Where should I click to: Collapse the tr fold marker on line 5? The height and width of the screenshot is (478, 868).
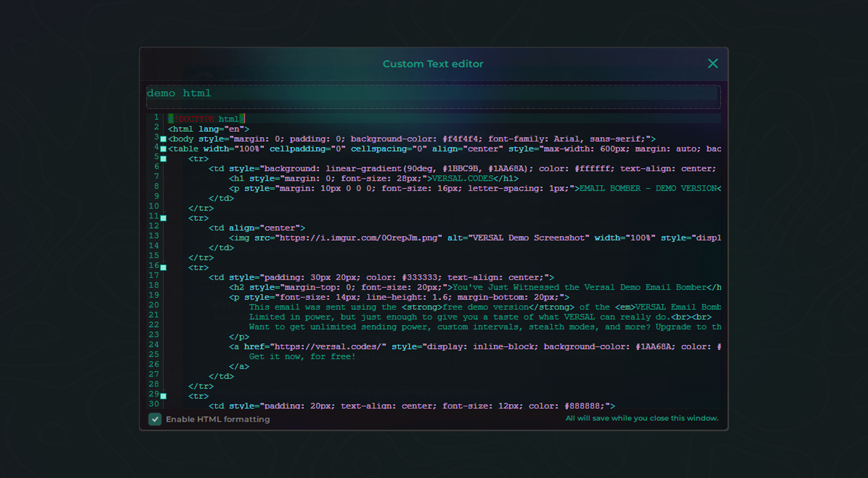pyautogui.click(x=163, y=159)
